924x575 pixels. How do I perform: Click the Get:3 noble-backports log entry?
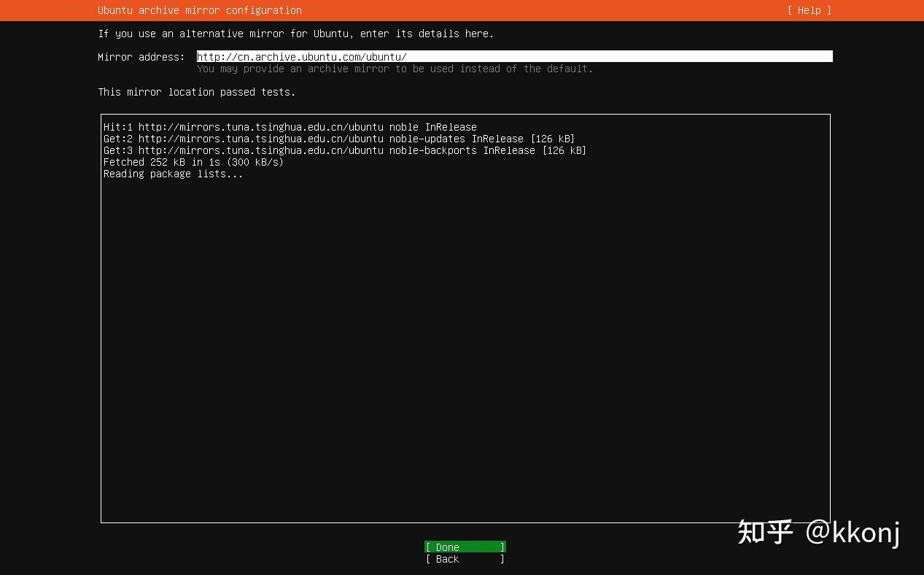tap(345, 150)
